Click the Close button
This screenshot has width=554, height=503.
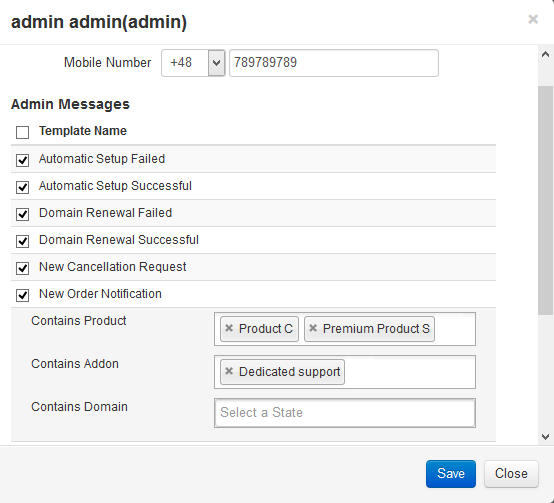[x=511, y=474]
